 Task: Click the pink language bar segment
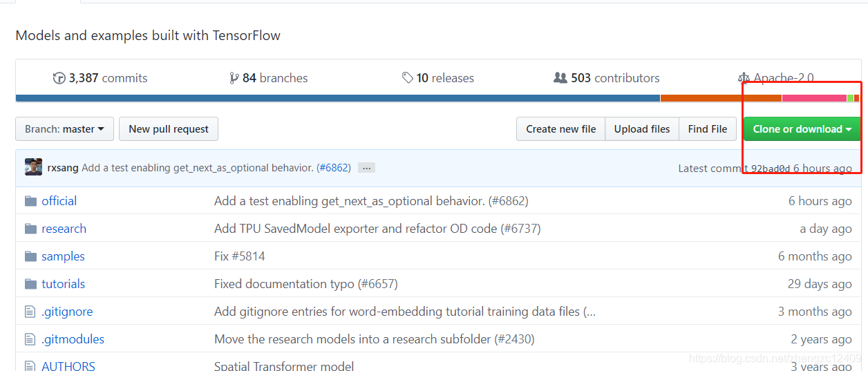pos(814,98)
